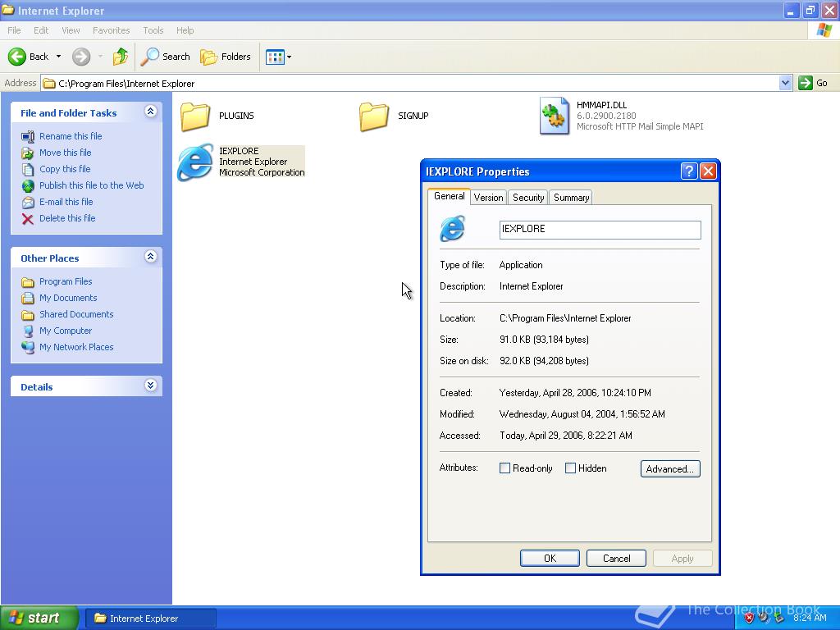Click the help question-mark button in Properties

pos(689,171)
